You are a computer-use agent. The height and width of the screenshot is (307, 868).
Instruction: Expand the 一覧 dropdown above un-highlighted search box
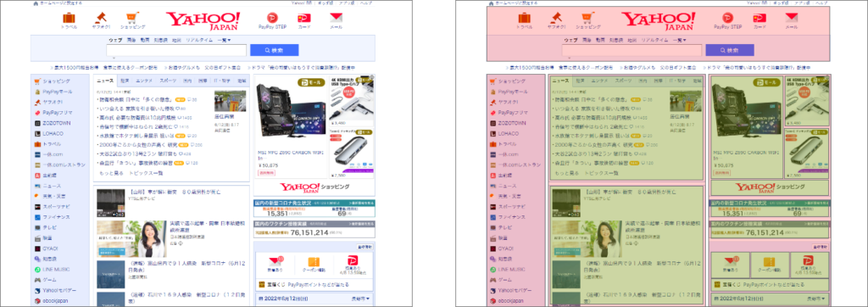click(224, 40)
